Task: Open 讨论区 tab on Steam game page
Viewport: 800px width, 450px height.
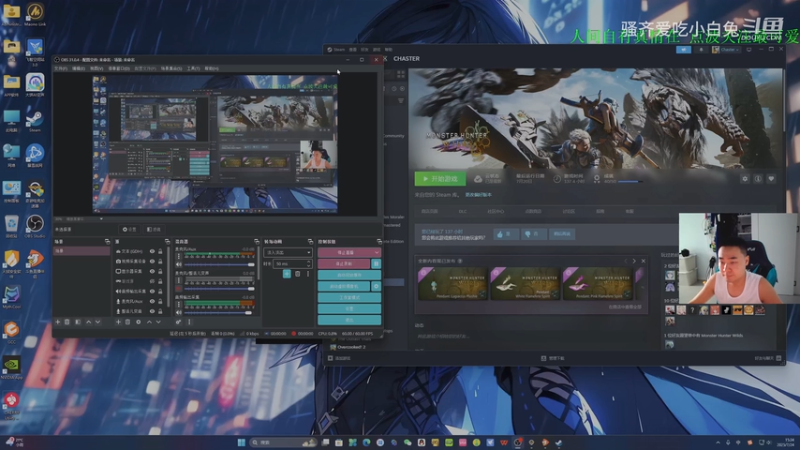Action: point(568,211)
